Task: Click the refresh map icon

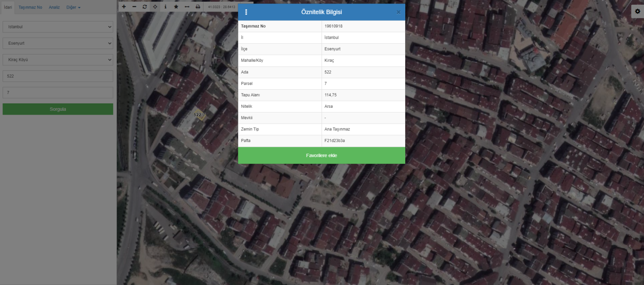Action: [145, 7]
